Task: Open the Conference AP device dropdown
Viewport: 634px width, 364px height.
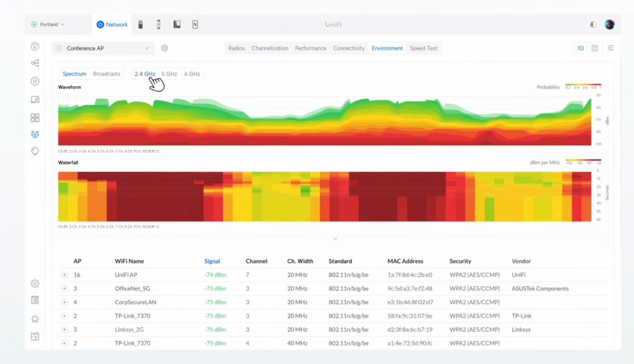Action: click(103, 48)
